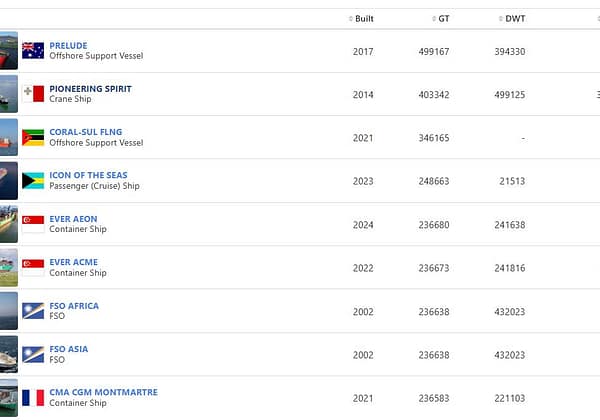Click the Singapore flag next to EVER ACME
The width and height of the screenshot is (600, 420).
pos(33,268)
